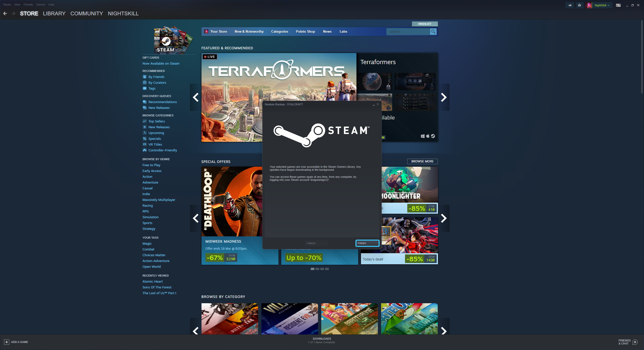Screen dimensions: 644x350
Task: Show previous special offers arrow
Action: pos(195,218)
